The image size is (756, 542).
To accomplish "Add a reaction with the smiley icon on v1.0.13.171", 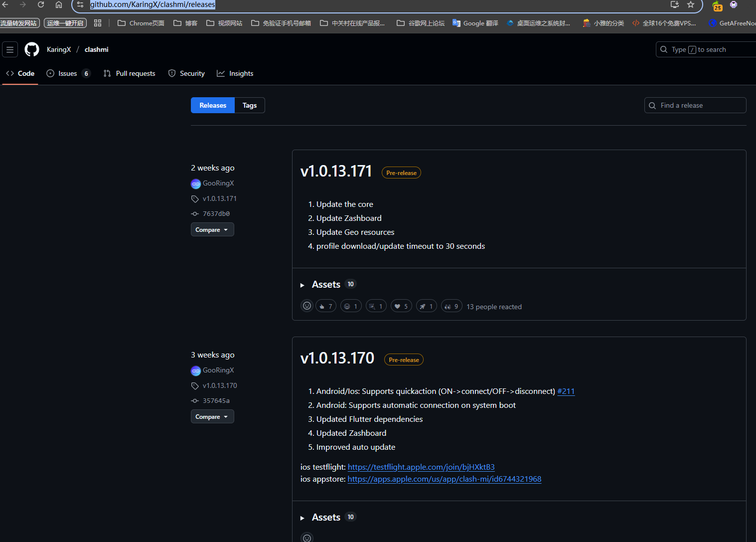I will (307, 306).
